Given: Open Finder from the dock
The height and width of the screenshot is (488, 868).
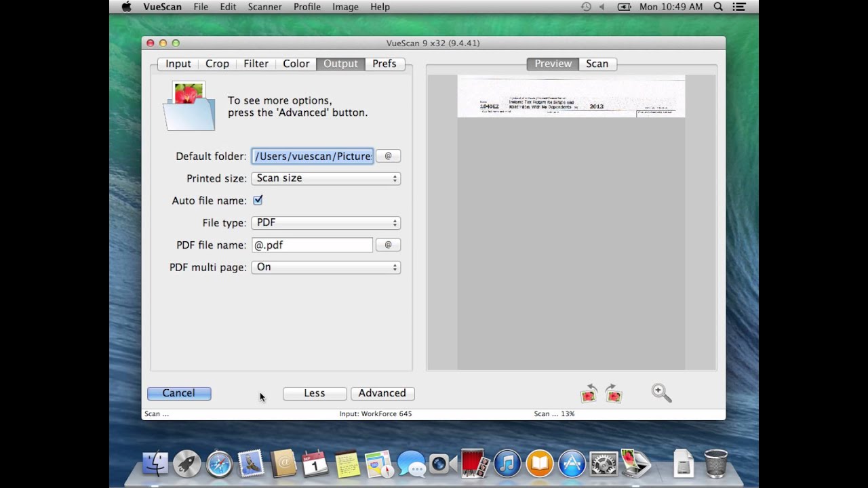Looking at the screenshot, I should tap(155, 464).
